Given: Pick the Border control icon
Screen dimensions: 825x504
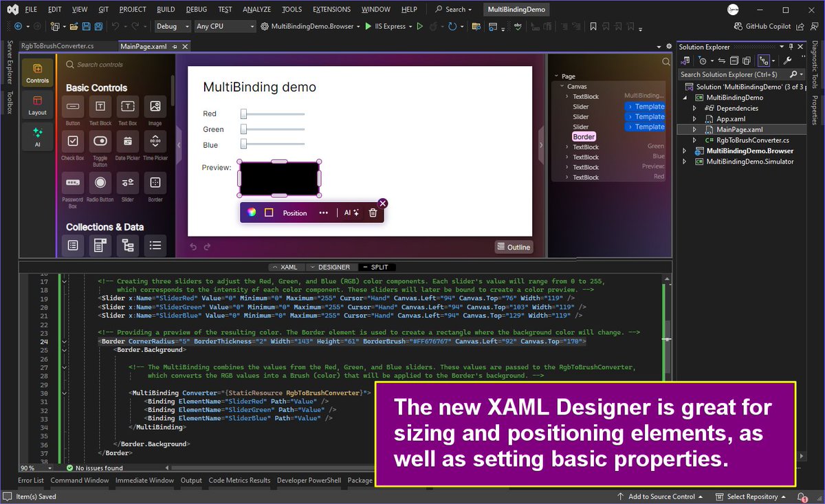Looking at the screenshot, I should (x=155, y=182).
